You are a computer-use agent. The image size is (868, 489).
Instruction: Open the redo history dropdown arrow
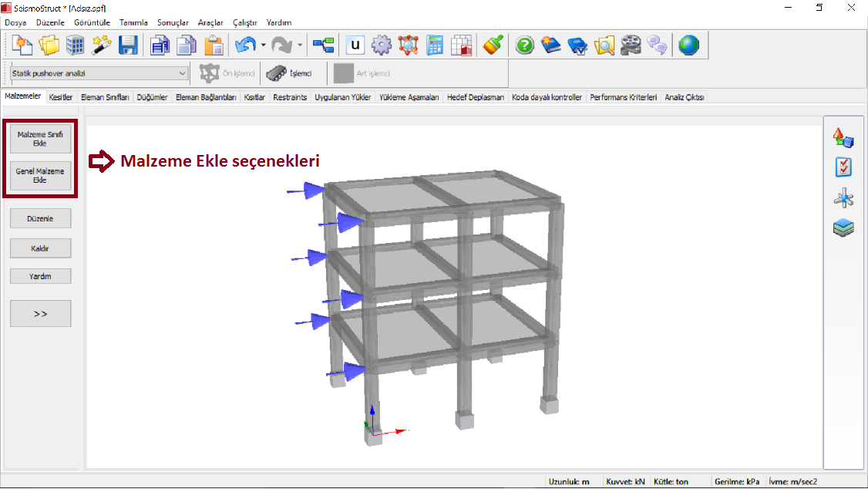[x=300, y=46]
